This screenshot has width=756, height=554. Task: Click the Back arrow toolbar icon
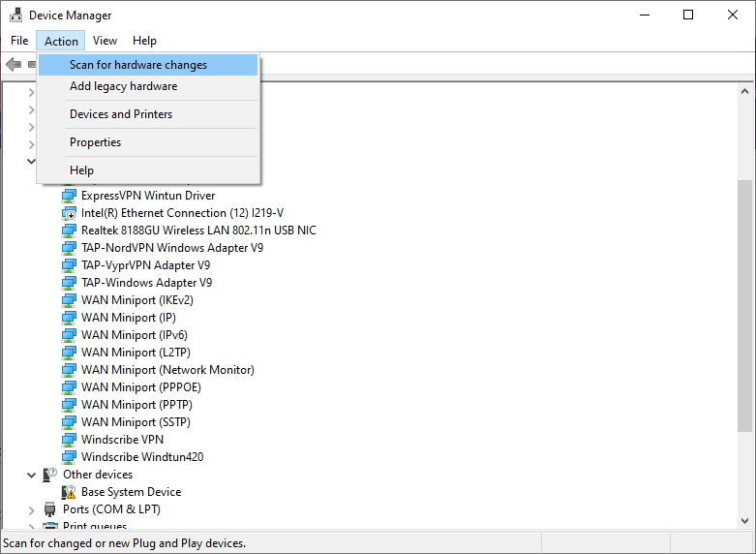(x=14, y=64)
